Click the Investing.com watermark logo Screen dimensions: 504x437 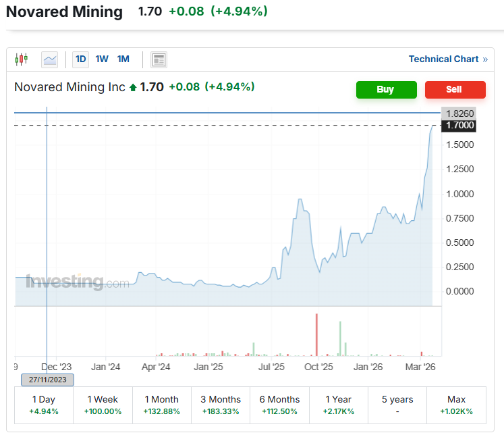[77, 282]
